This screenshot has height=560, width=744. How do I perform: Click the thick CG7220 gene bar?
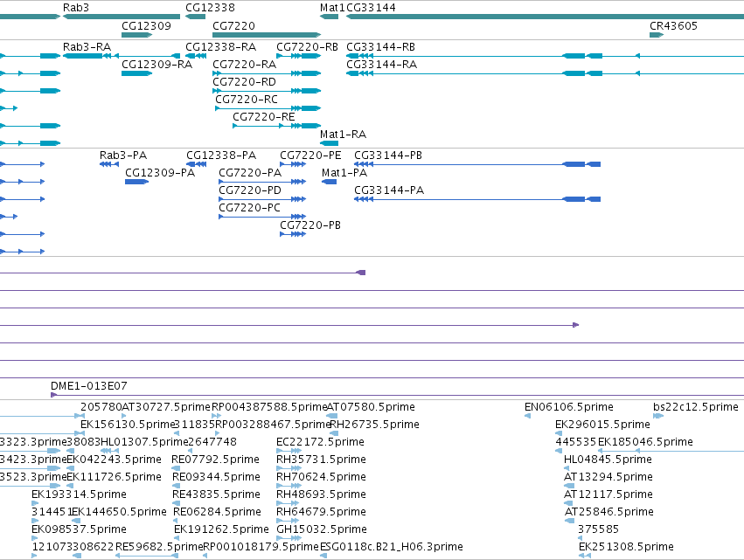pyautogui.click(x=266, y=35)
